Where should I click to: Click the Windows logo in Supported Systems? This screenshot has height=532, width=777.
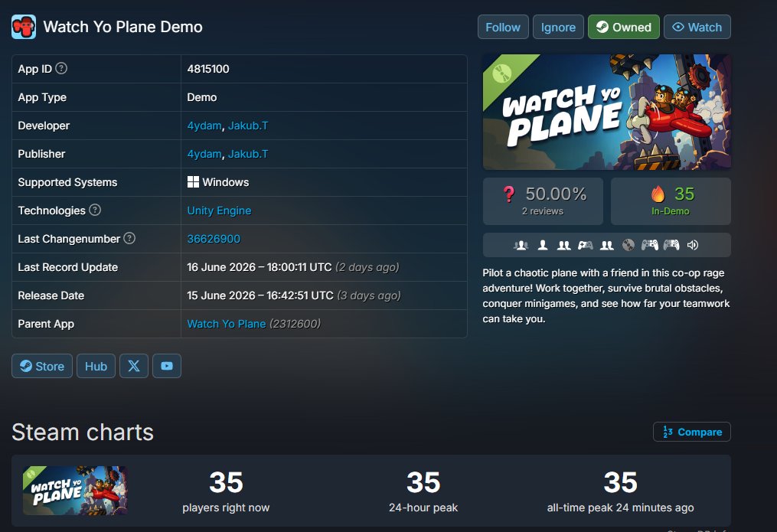pyautogui.click(x=193, y=181)
